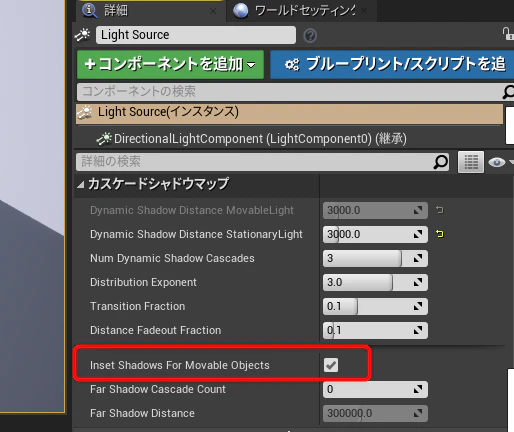The width and height of the screenshot is (514, 432).
Task: Click the Far Shadow Cascade Count value field
Action: (x=375, y=389)
